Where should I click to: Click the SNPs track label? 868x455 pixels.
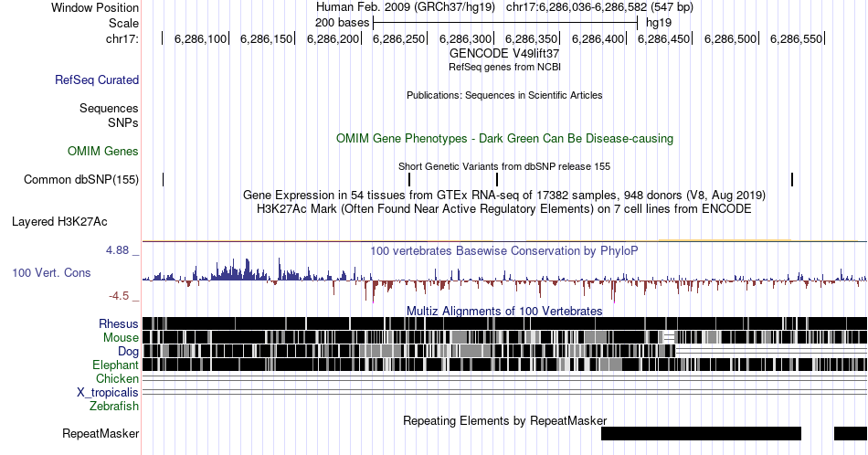tap(123, 122)
